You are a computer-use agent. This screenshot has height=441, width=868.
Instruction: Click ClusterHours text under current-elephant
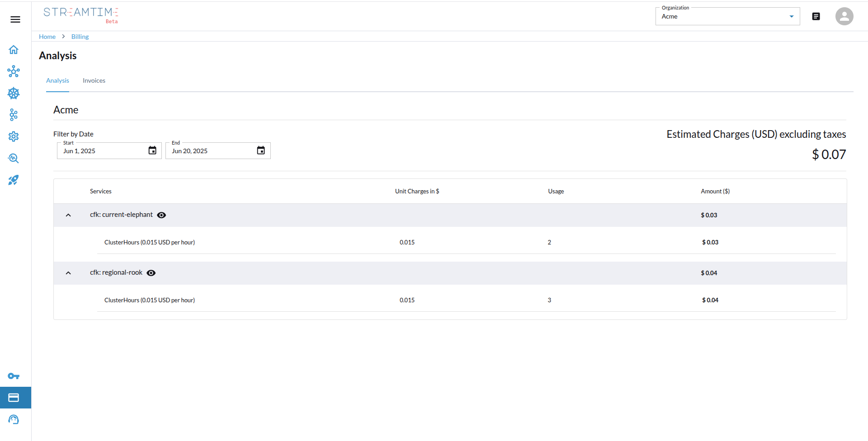(x=150, y=242)
